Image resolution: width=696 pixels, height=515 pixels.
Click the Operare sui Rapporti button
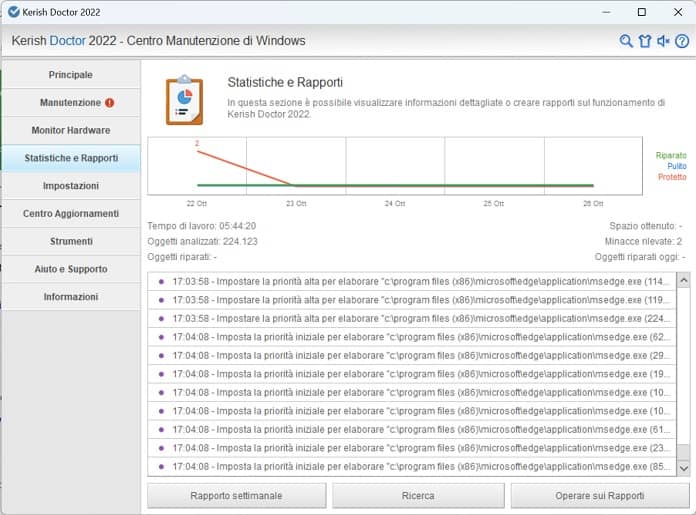(600, 495)
